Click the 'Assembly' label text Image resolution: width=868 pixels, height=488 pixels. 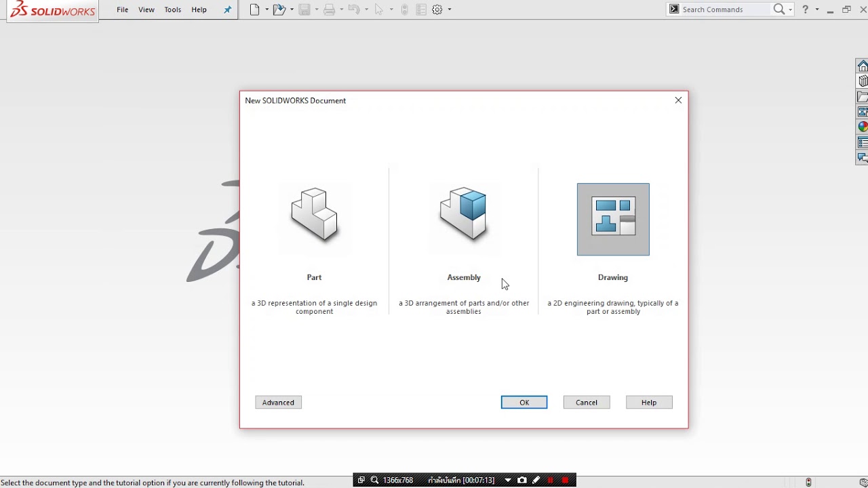click(464, 277)
